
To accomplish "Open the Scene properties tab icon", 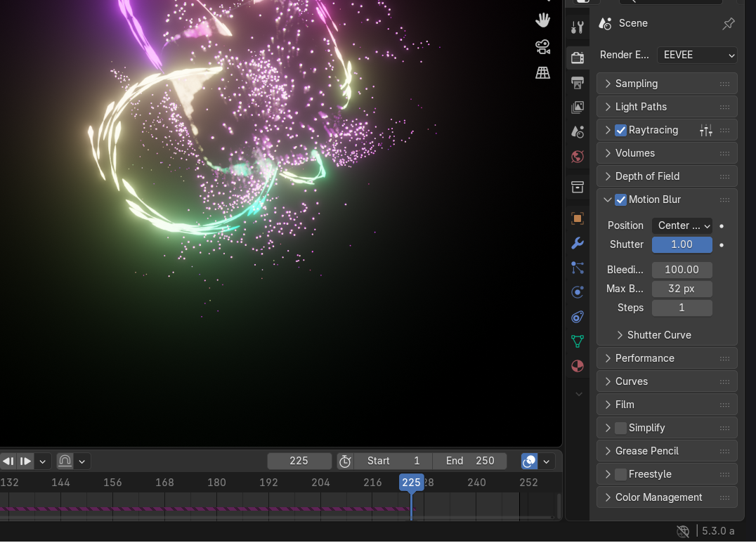I will click(x=577, y=131).
